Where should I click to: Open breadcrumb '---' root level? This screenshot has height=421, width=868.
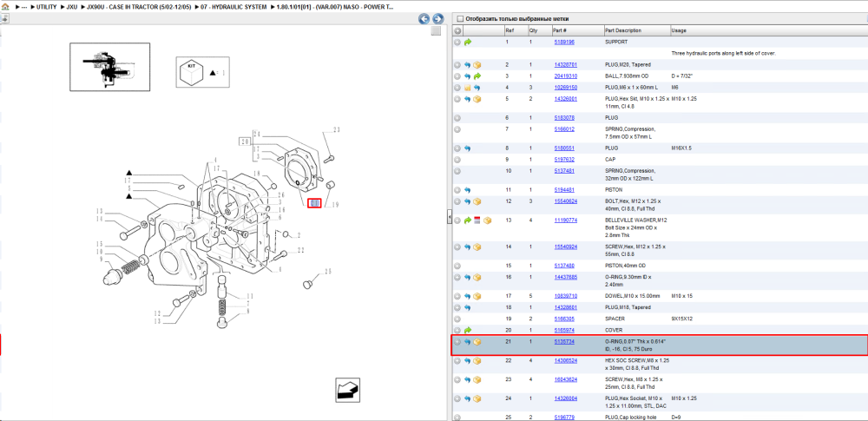(23, 6)
